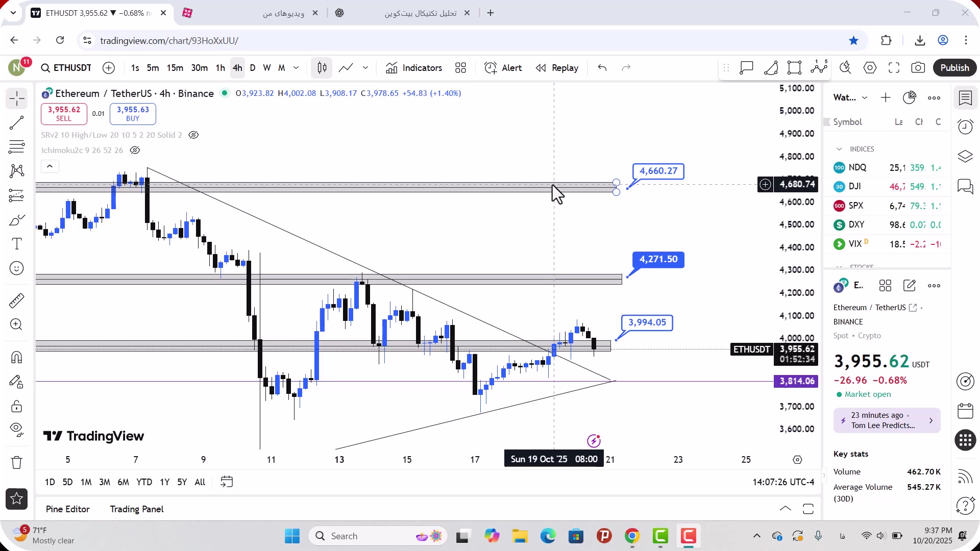The height and width of the screenshot is (551, 980).
Task: Set range to YTD
Action: pyautogui.click(x=144, y=482)
